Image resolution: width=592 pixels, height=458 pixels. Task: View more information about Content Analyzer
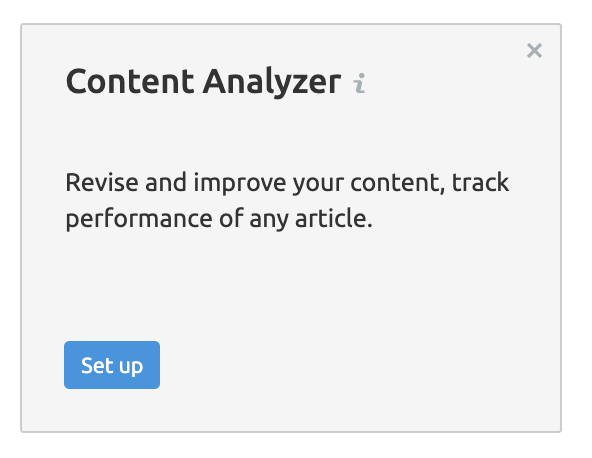click(x=359, y=83)
